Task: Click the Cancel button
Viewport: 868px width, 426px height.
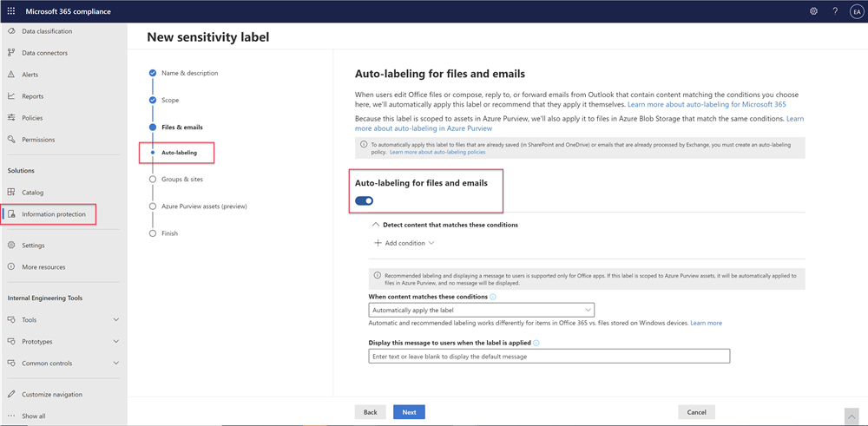Action: point(696,412)
